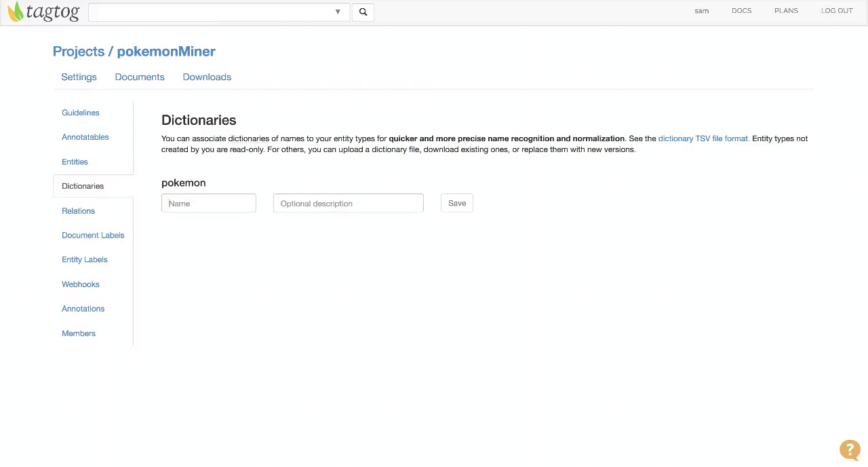Follow the dictionary TSV file format link

click(704, 138)
